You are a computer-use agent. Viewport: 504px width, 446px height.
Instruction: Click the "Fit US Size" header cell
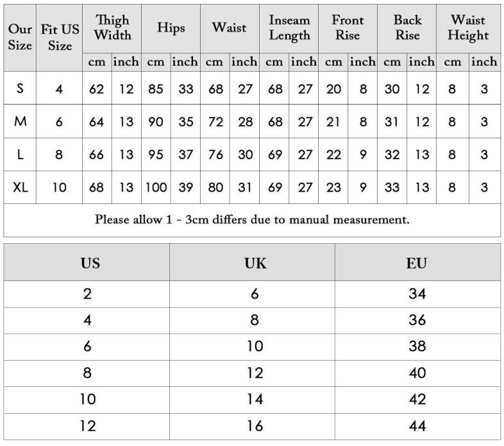(60, 37)
